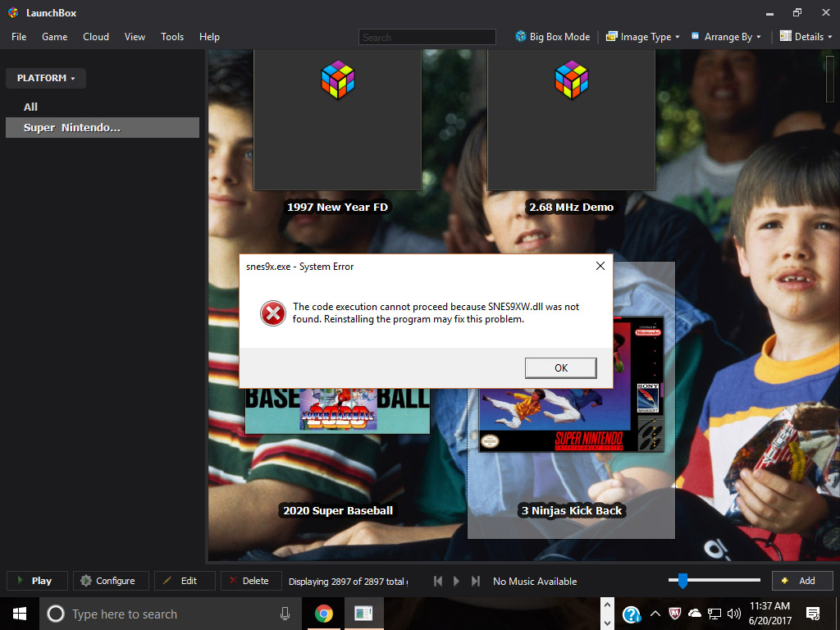Image resolution: width=840 pixels, height=630 pixels.
Task: Open the Help menu
Action: click(209, 36)
